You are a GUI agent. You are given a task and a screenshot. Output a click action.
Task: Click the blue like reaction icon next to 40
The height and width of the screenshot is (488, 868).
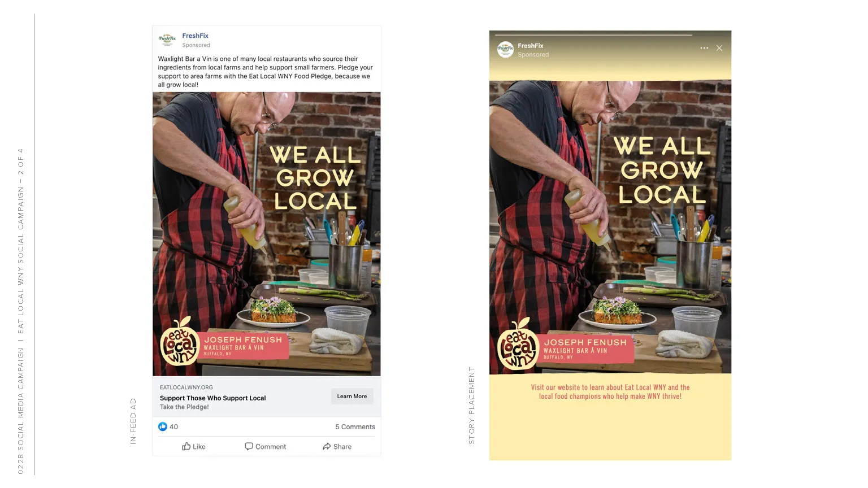coord(163,426)
